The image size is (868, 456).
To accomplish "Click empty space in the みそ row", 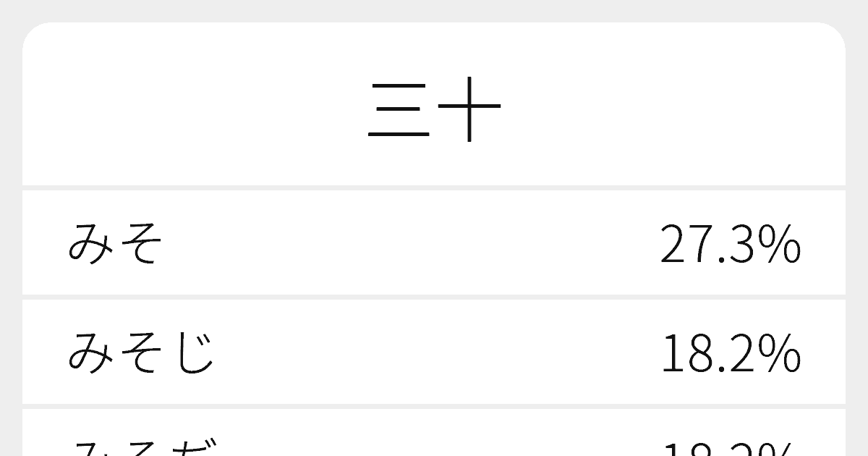I will click(x=405, y=244).
